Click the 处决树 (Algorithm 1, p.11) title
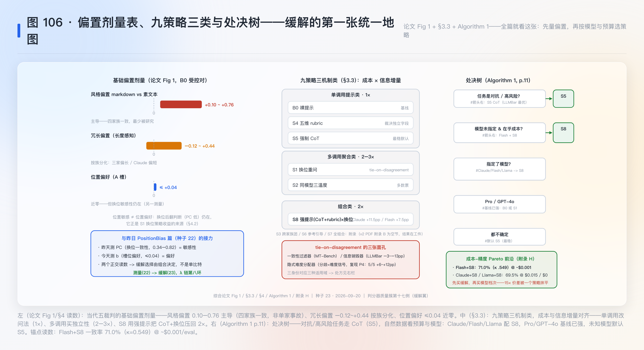 tap(498, 80)
